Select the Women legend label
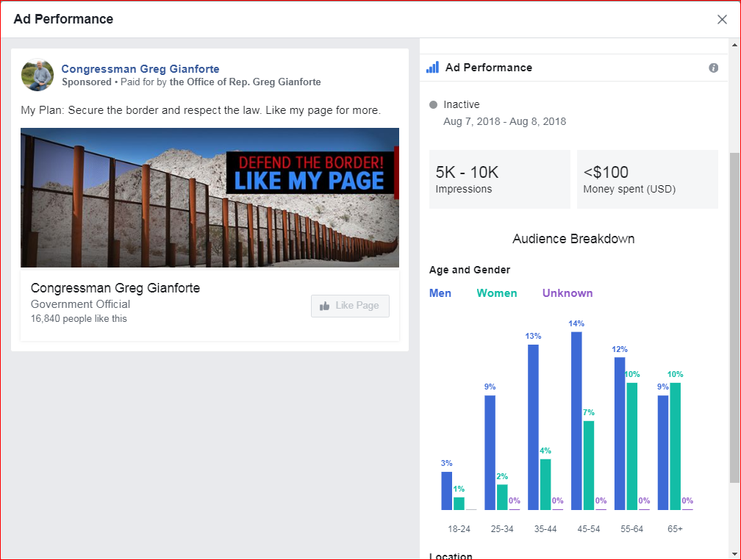741x560 pixels. [497, 293]
